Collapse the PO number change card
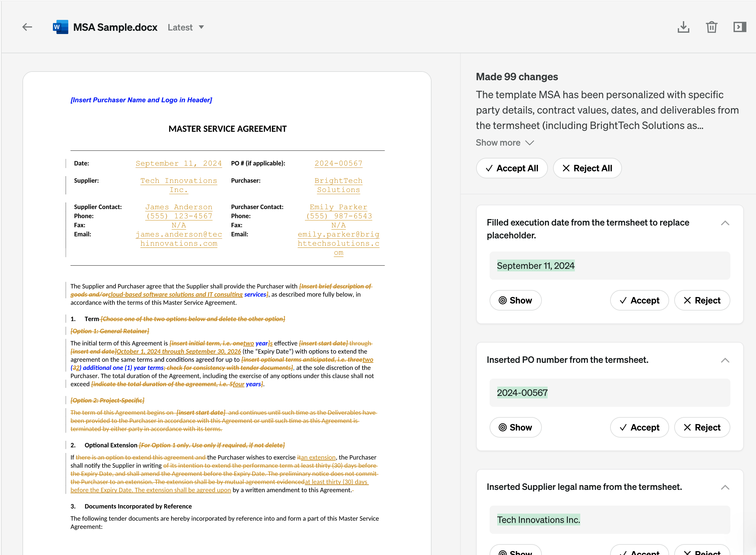 point(725,360)
